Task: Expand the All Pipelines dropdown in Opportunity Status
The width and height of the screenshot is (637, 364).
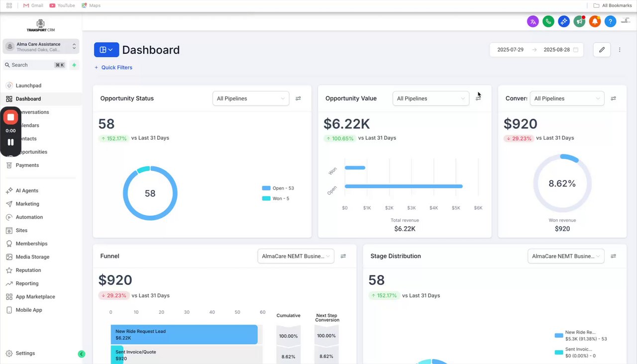Action: [x=251, y=98]
